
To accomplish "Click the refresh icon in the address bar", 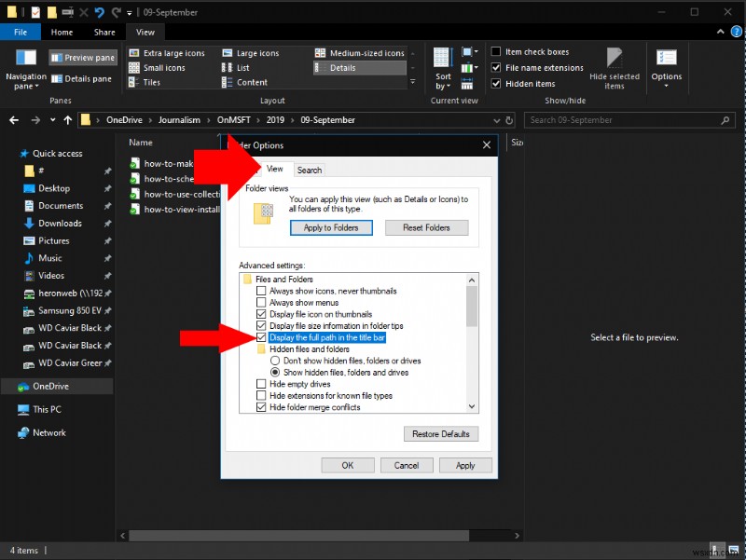I will coord(508,119).
